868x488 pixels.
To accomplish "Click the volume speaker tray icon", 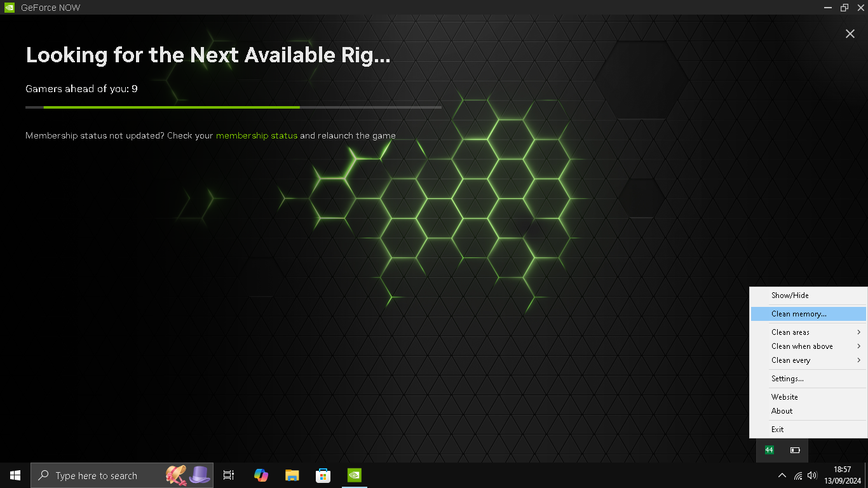I will pos(812,475).
